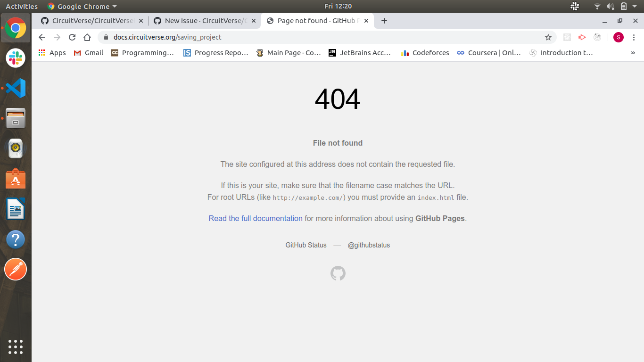This screenshot has width=644, height=362.
Task: Click the Read the full documentation link
Action: click(x=255, y=218)
